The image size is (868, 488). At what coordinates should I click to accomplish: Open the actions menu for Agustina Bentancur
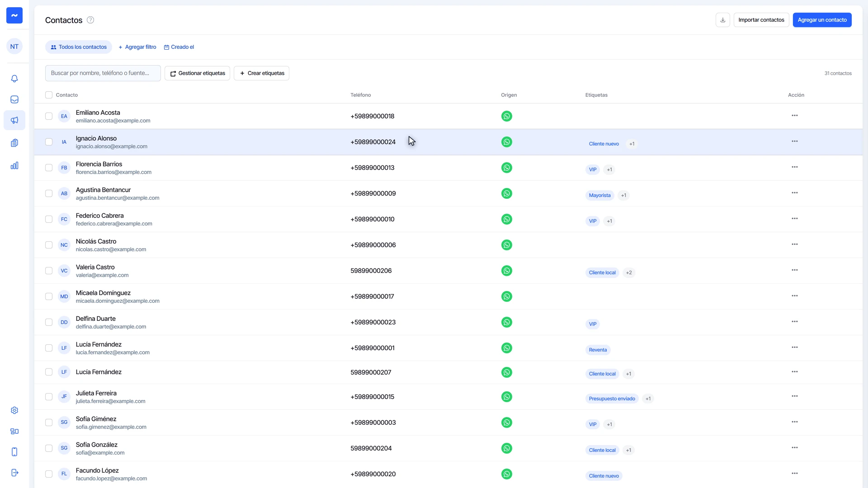[x=795, y=193]
